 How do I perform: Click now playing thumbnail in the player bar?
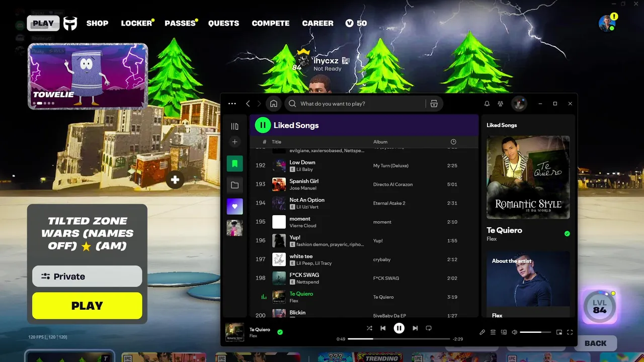[x=234, y=332]
